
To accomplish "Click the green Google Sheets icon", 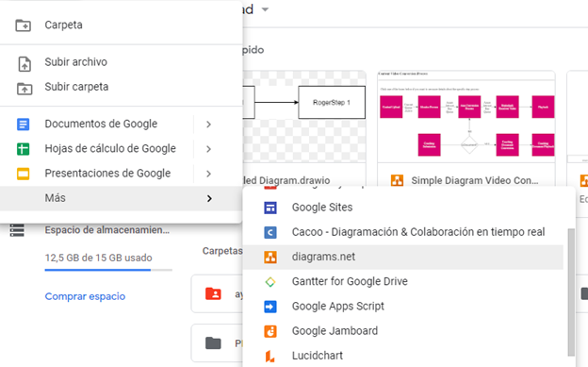I will pos(24,149).
